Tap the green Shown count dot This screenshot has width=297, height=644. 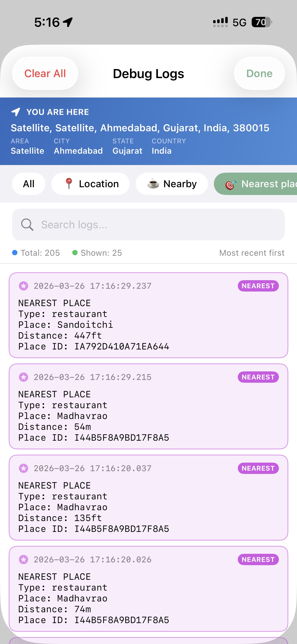coord(75,253)
